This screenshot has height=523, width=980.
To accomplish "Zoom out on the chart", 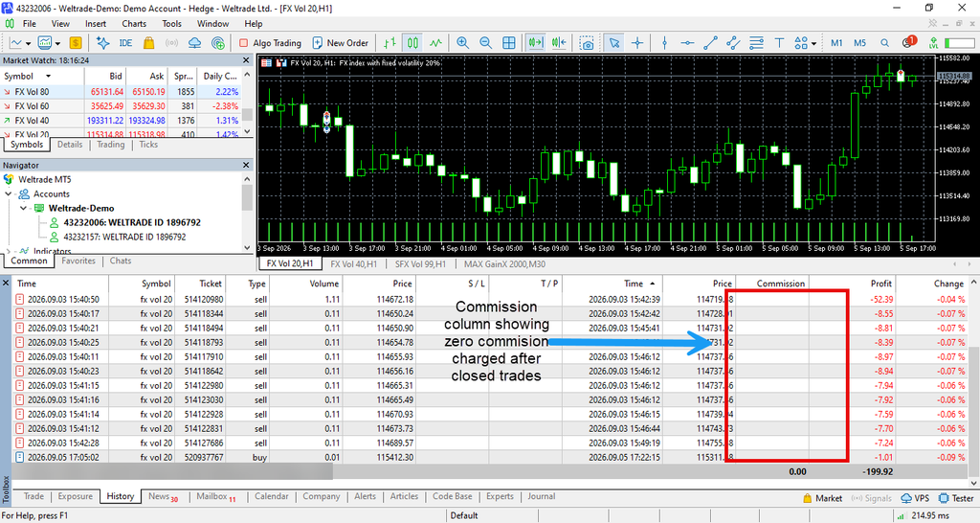I will [485, 43].
